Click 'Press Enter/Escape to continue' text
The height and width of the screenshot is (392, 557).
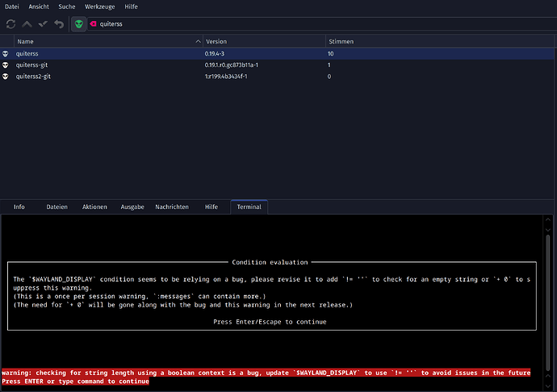(270, 322)
